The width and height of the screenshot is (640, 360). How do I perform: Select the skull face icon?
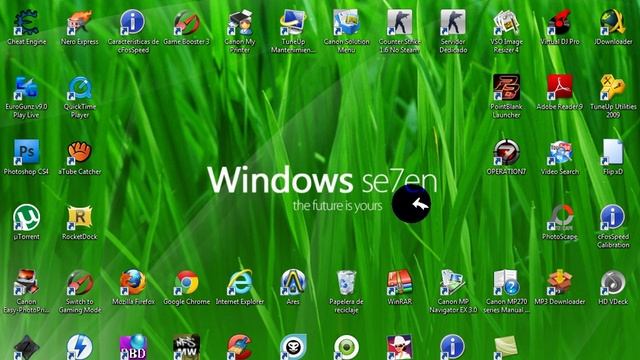293,347
